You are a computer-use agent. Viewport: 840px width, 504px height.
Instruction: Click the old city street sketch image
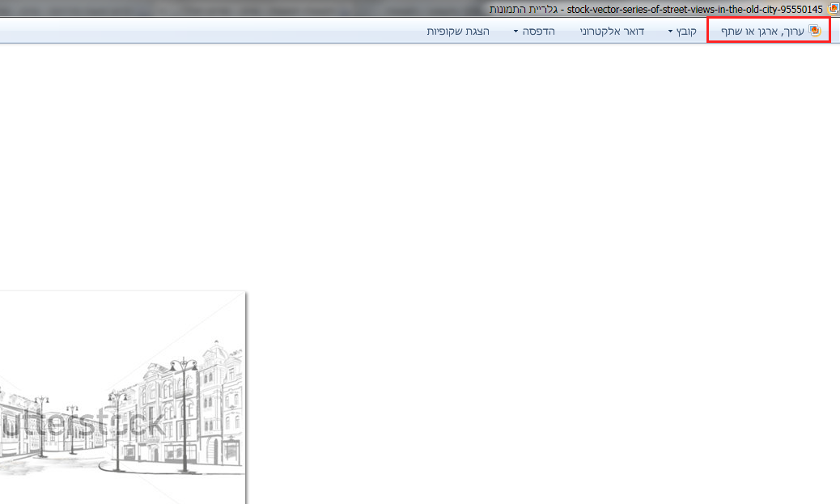(x=123, y=397)
